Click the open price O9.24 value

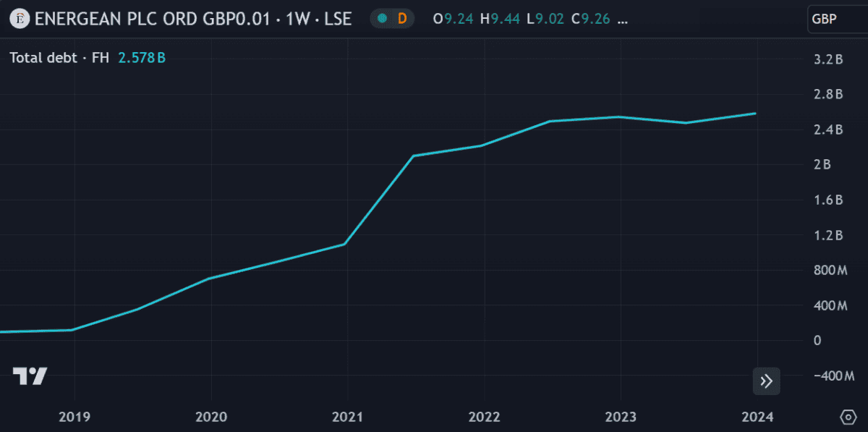pos(453,19)
